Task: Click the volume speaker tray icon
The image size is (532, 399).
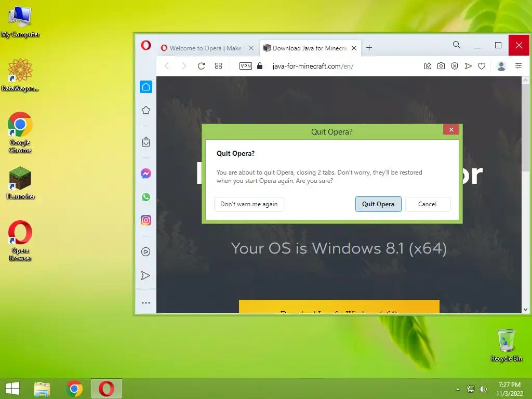Action: (x=483, y=389)
